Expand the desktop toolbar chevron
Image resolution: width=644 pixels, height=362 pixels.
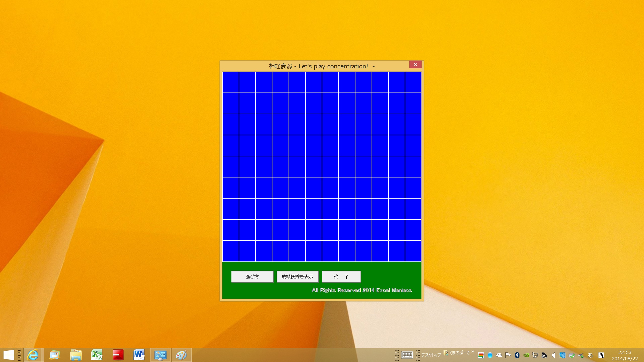(x=473, y=351)
